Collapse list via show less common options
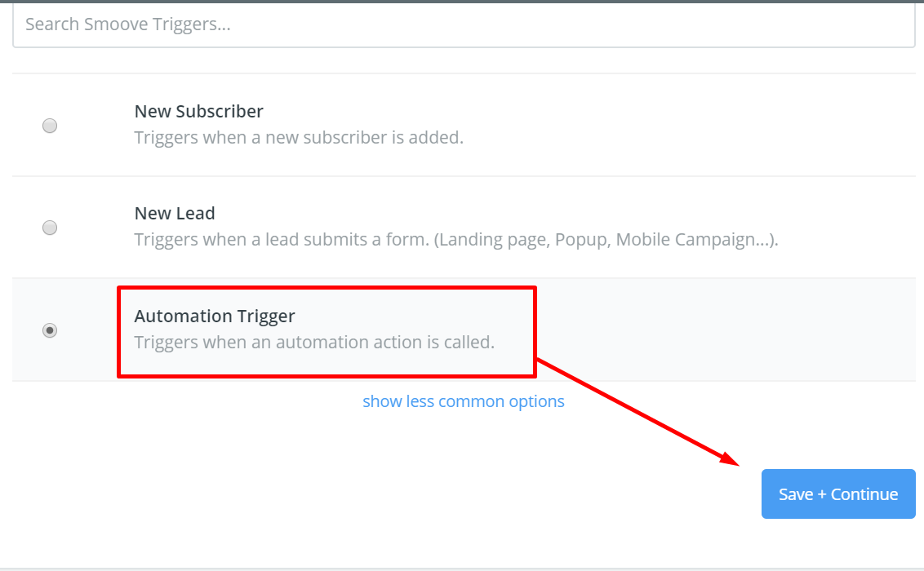The height and width of the screenshot is (571, 924). click(x=463, y=401)
